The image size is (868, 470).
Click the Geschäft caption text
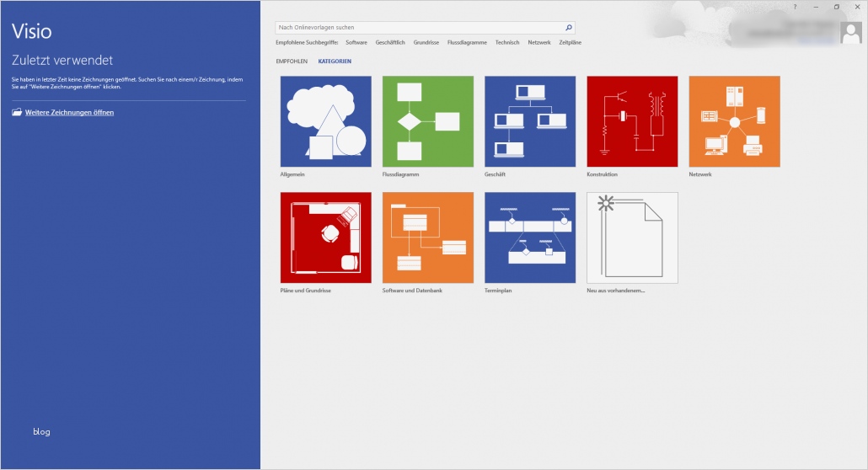click(495, 174)
